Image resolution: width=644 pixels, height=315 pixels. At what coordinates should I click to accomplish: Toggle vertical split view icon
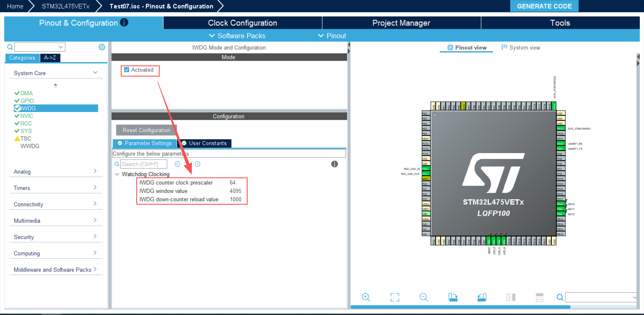511,297
